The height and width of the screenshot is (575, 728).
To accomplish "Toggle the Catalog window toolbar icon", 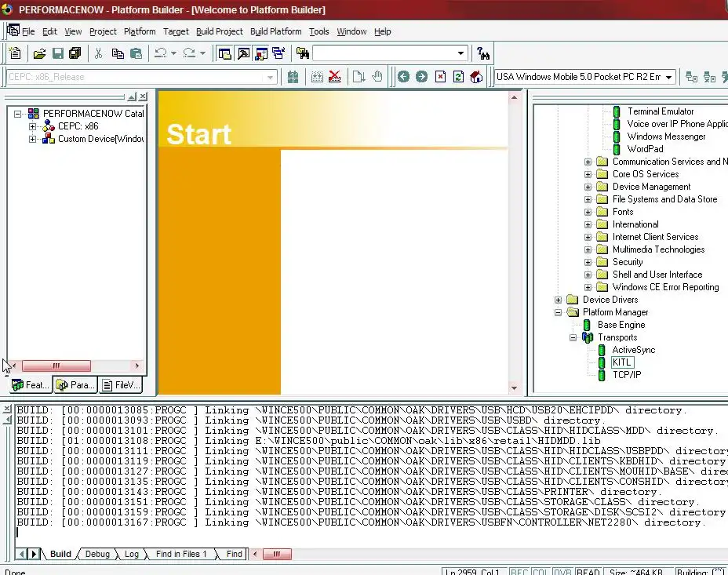I will coord(261,54).
